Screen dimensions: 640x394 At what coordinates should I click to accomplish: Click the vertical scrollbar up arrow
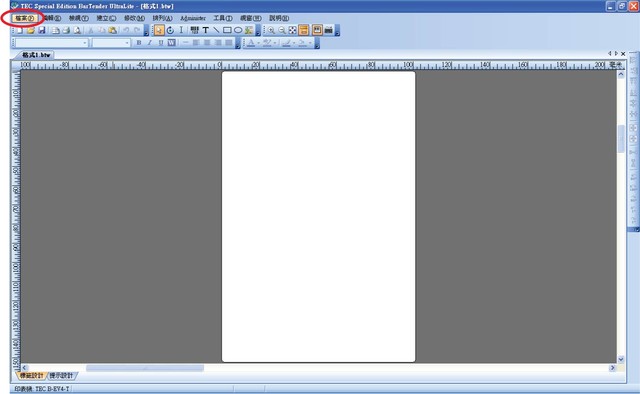pyautogui.click(x=621, y=74)
